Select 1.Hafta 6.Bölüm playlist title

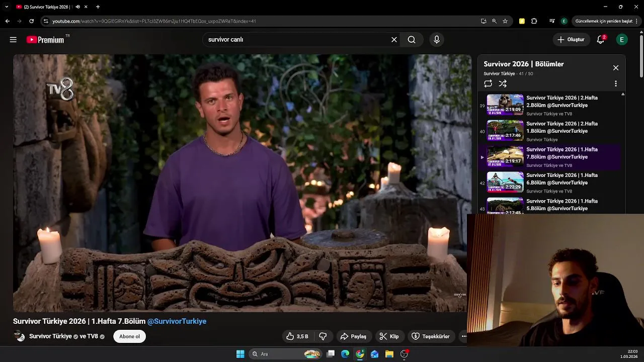coord(562,179)
